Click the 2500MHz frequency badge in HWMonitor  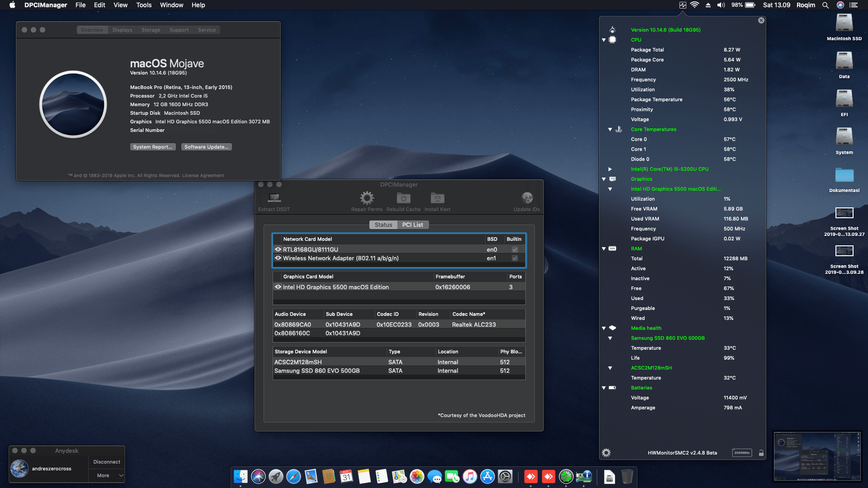(742, 453)
